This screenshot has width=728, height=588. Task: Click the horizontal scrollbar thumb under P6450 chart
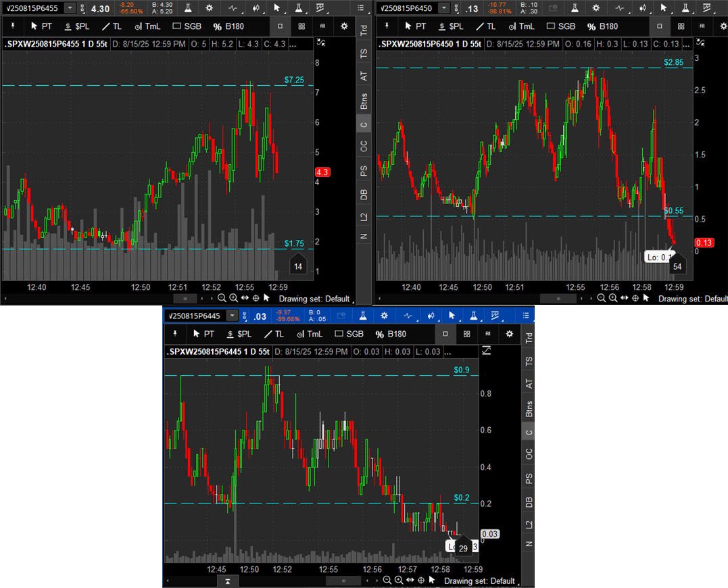[558, 298]
